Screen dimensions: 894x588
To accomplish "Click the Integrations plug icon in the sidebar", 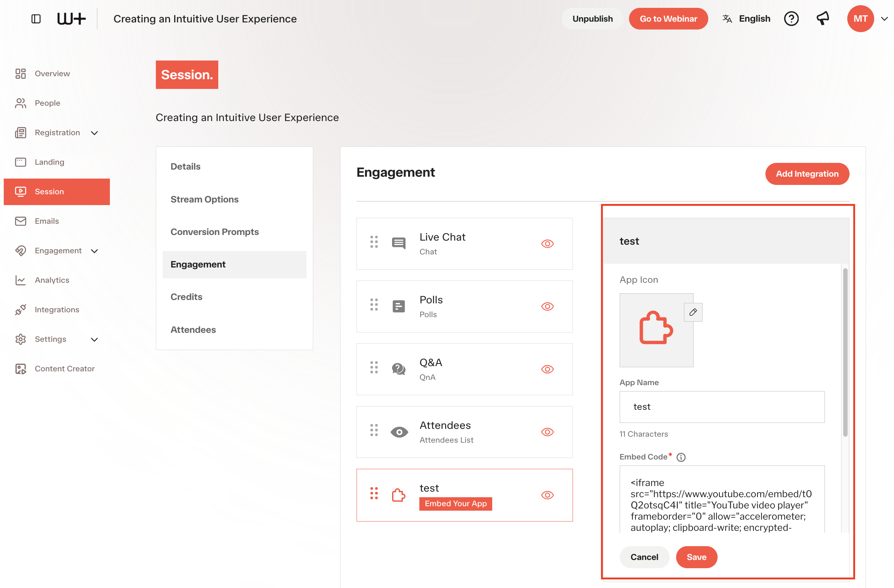I will (20, 310).
